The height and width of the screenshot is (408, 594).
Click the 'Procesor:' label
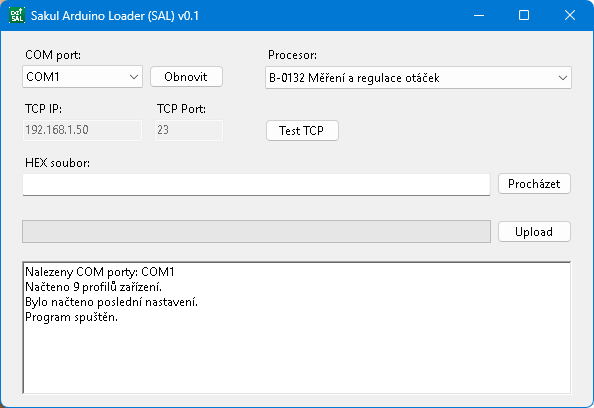(x=292, y=55)
